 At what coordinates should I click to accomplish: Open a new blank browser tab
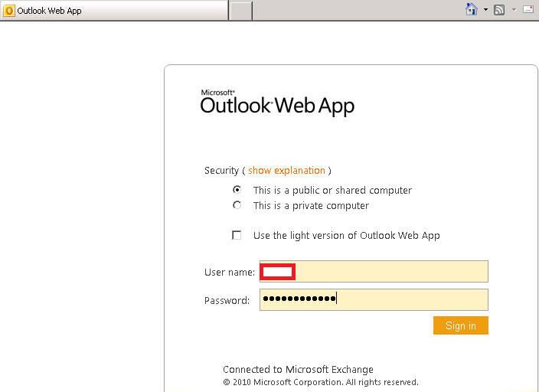(x=241, y=11)
